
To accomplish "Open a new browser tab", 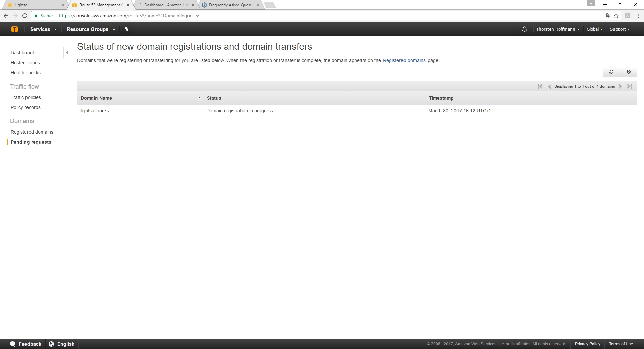I will pos(270,5).
